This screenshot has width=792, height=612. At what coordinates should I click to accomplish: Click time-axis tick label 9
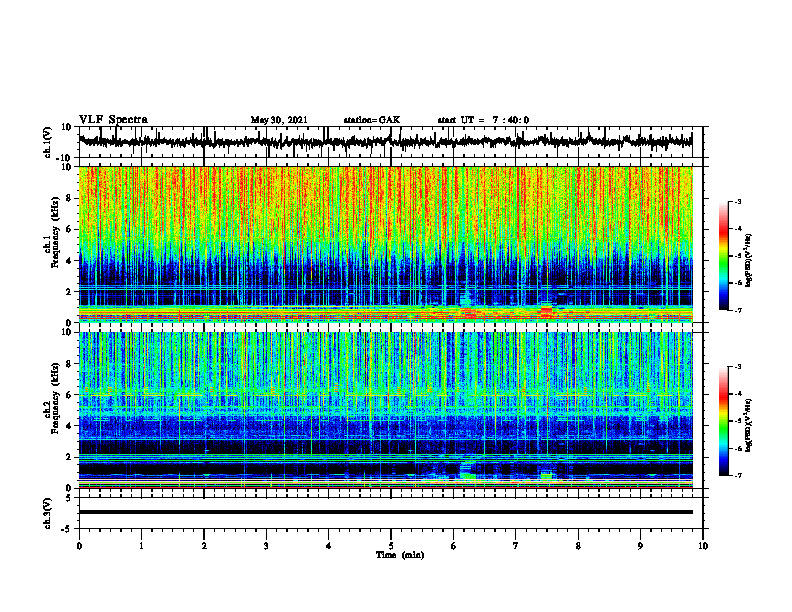(640, 546)
